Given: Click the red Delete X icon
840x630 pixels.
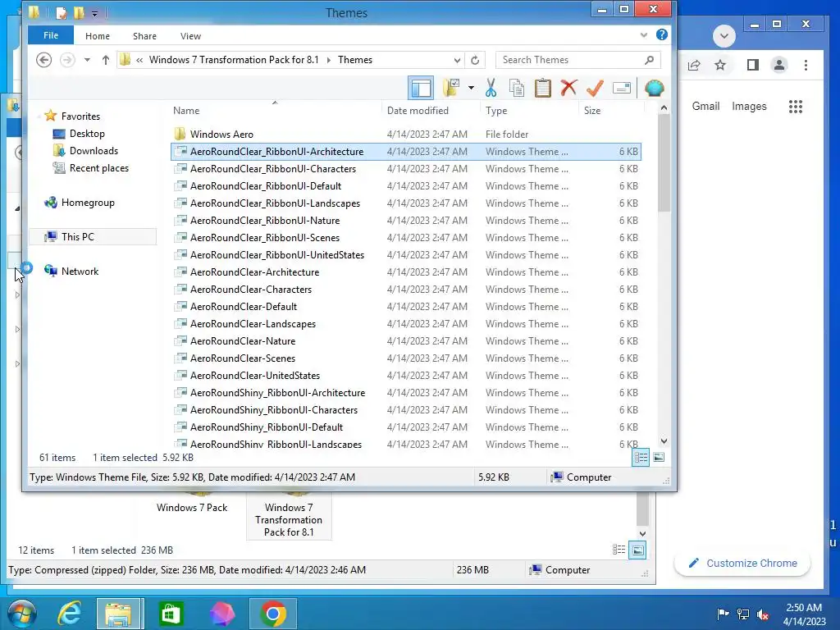Looking at the screenshot, I should point(568,88).
